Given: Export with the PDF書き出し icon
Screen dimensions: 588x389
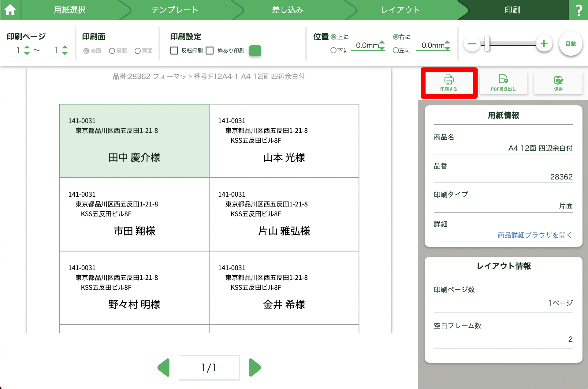Looking at the screenshot, I should (x=503, y=83).
